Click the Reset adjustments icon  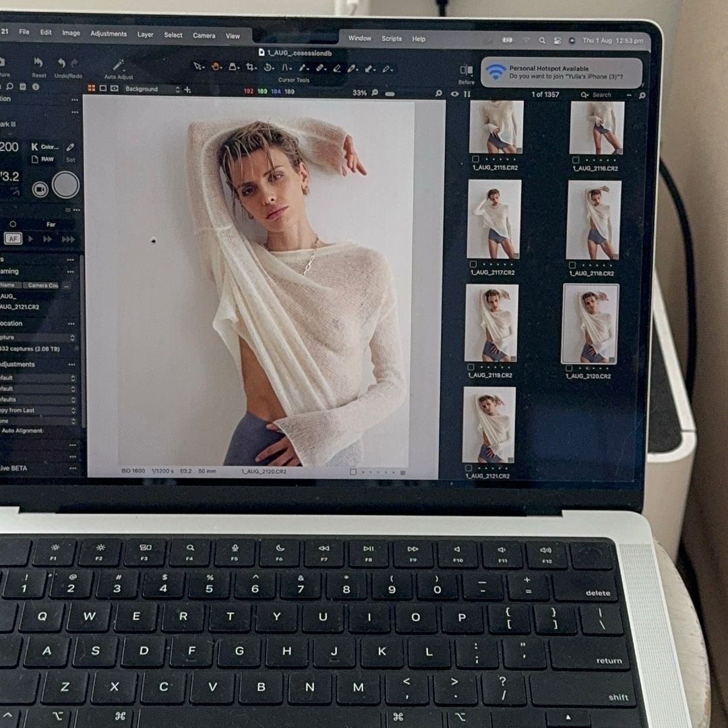point(38,63)
